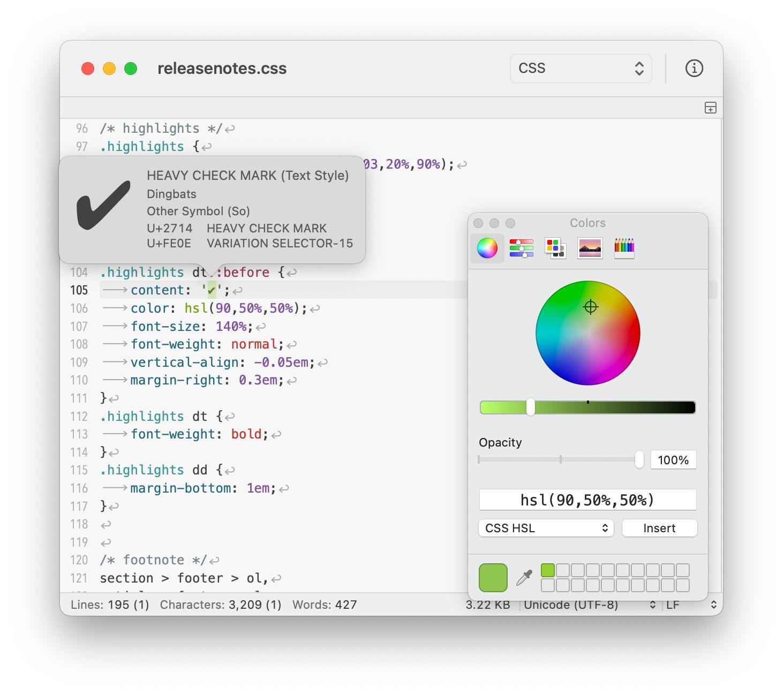This screenshot has width=784, height=695.
Task: Click the 'normal' font-weight value
Action: click(254, 344)
